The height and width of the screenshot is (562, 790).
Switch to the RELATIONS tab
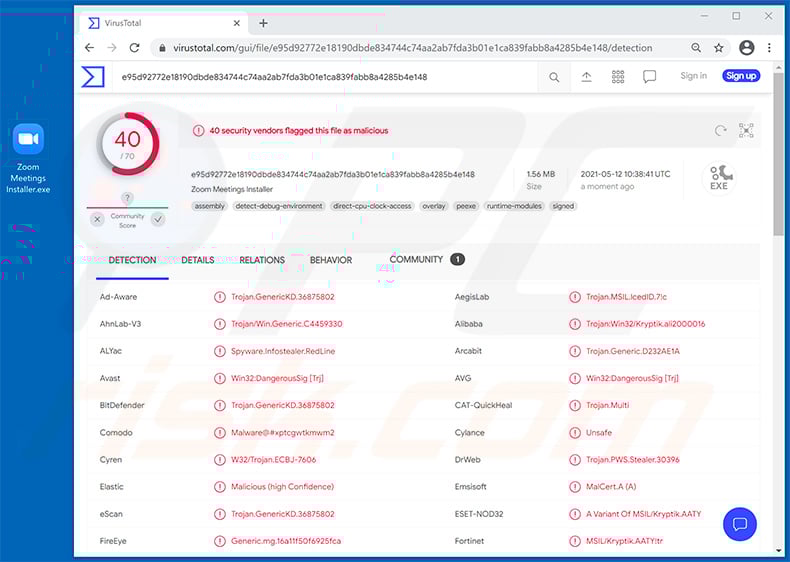(x=262, y=260)
